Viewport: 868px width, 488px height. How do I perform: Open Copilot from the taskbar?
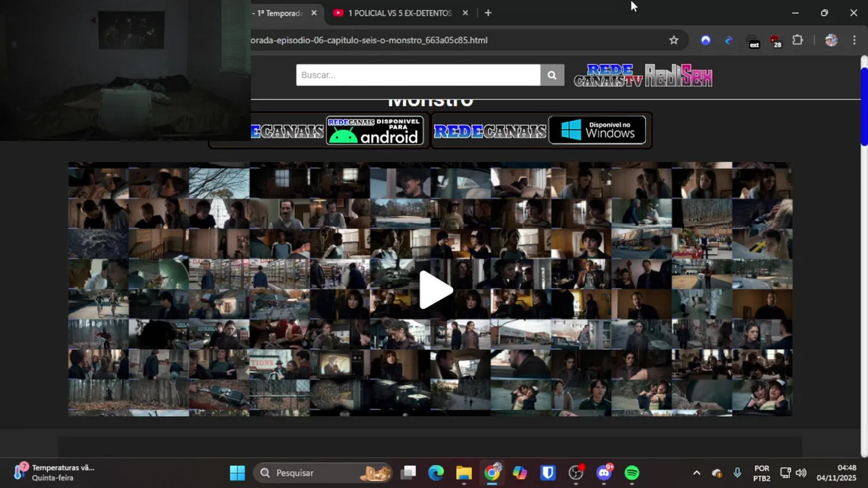click(x=520, y=473)
